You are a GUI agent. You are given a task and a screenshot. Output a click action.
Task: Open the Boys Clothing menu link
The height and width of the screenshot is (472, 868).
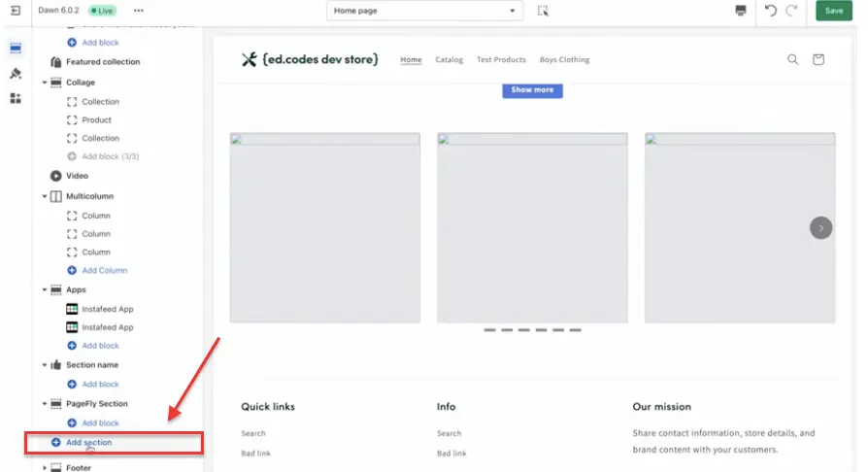coord(565,59)
